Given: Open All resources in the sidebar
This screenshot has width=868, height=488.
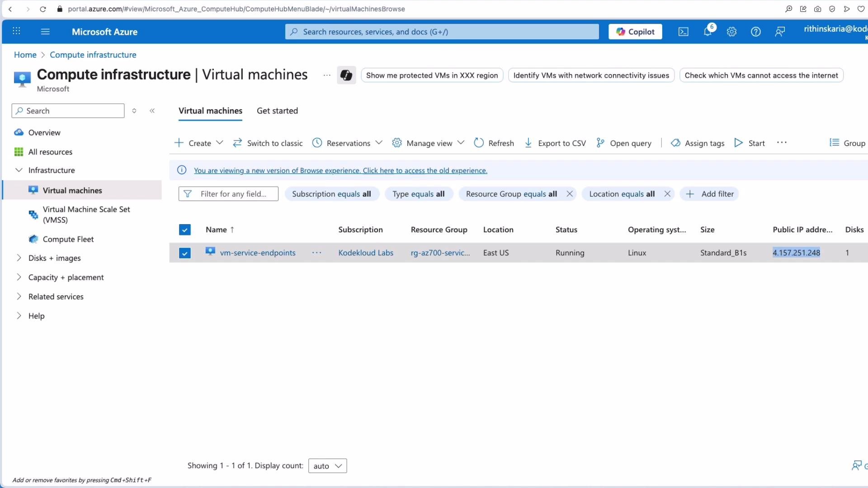Looking at the screenshot, I should (50, 152).
